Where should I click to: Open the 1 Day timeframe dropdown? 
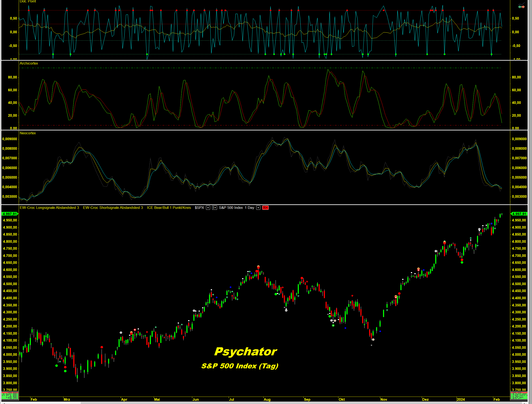pyautogui.click(x=258, y=208)
